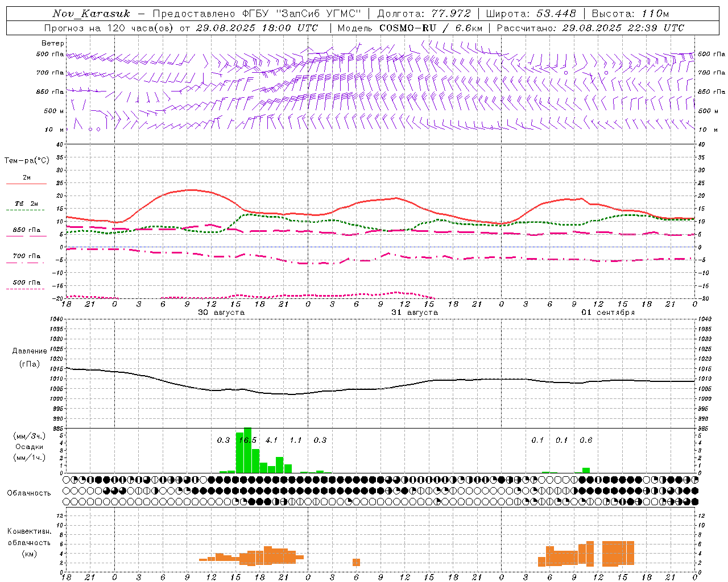
Task: Click the '16.5' precipitation value
Action: 248,440
